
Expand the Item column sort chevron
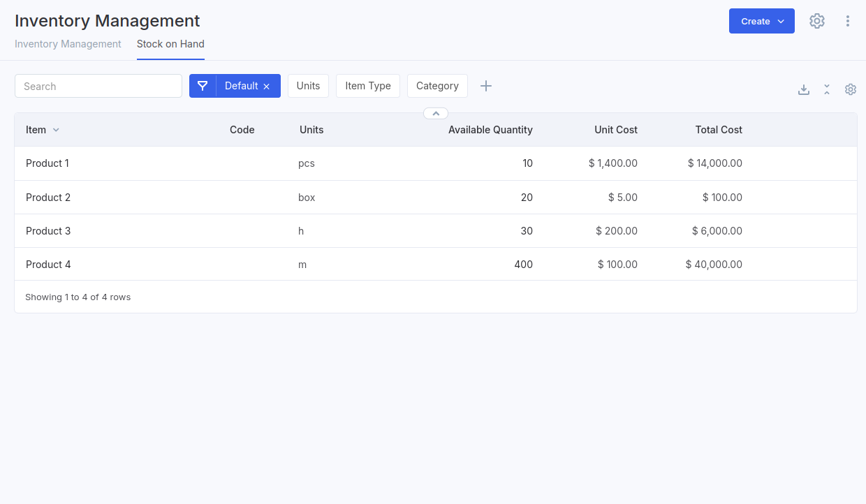click(x=57, y=130)
